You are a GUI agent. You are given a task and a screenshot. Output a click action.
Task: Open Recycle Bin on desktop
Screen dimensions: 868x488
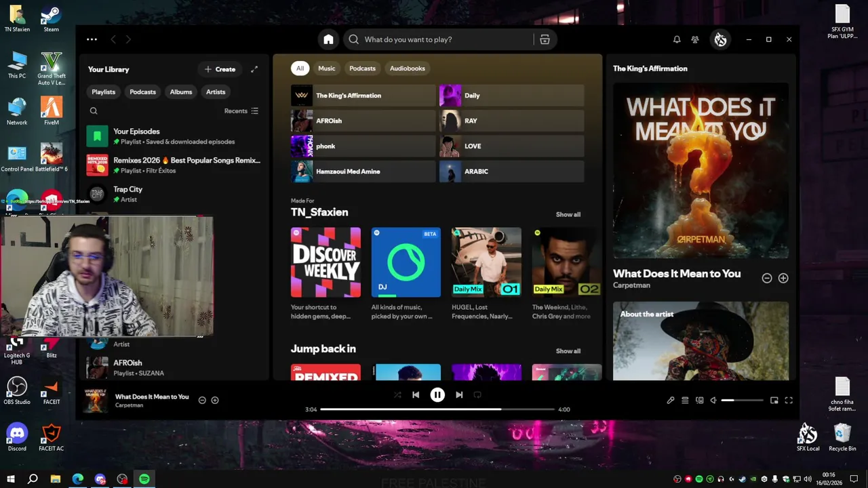click(x=842, y=437)
